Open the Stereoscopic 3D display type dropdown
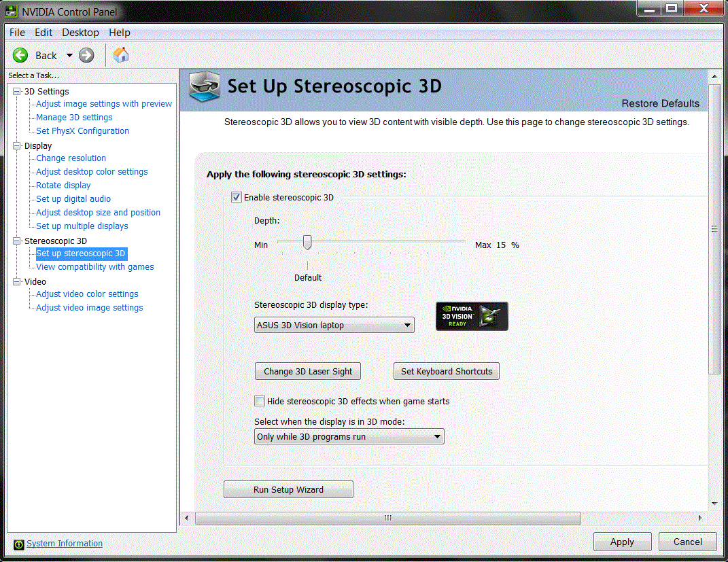The image size is (728, 562). pyautogui.click(x=334, y=325)
